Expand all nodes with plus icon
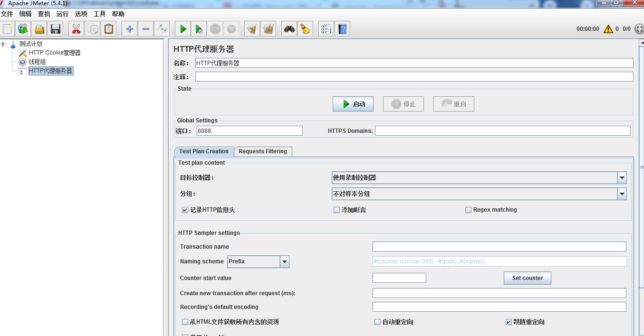 click(129, 29)
